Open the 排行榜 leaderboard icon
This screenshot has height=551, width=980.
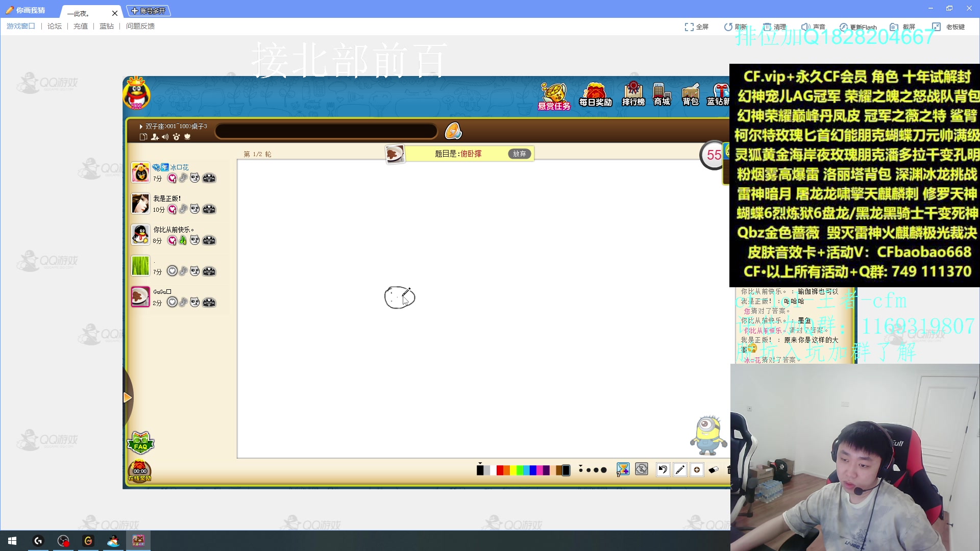pos(633,94)
